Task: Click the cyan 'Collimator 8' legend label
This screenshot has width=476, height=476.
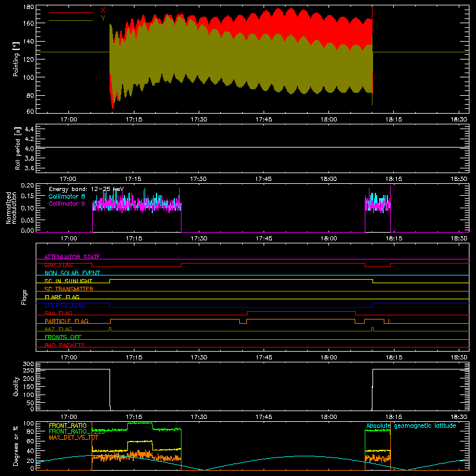Action: pyautogui.click(x=67, y=196)
